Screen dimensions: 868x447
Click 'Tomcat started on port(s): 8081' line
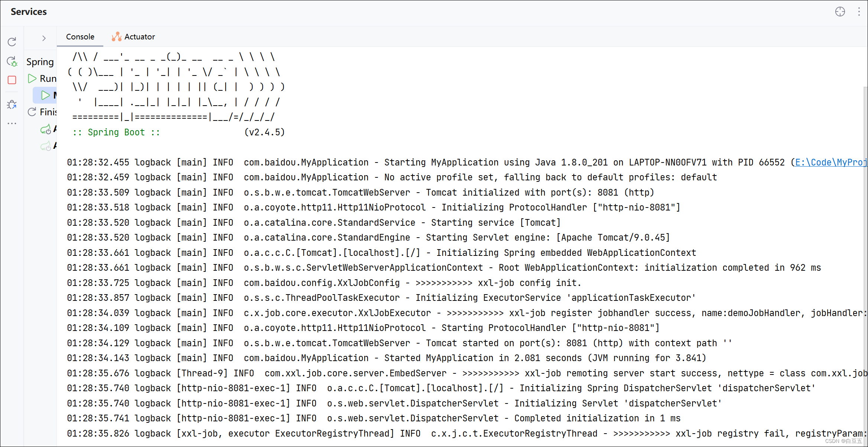[399, 343]
